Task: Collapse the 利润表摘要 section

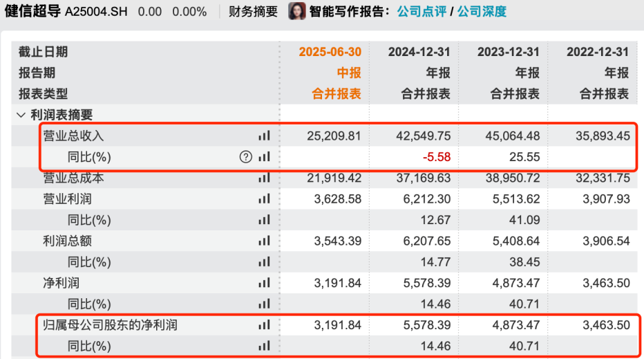Action: tap(21, 115)
